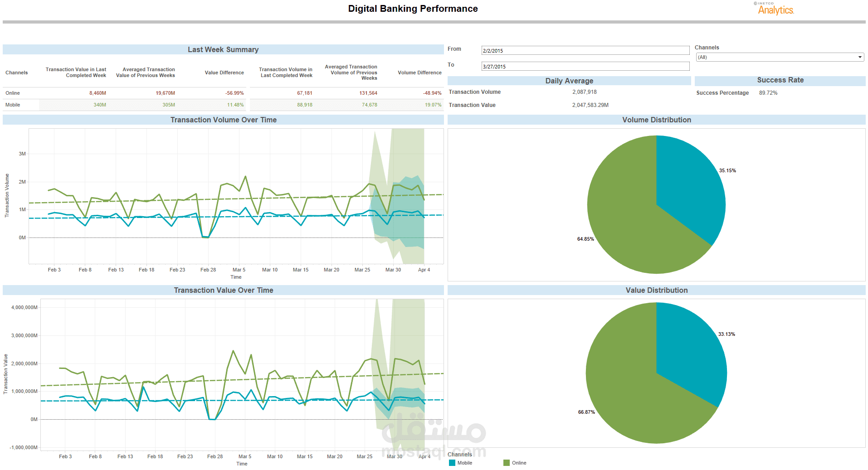Image resolution: width=868 pixels, height=470 pixels.
Task: Select the Mobile row in summary table
Action: pyautogui.click(x=223, y=105)
